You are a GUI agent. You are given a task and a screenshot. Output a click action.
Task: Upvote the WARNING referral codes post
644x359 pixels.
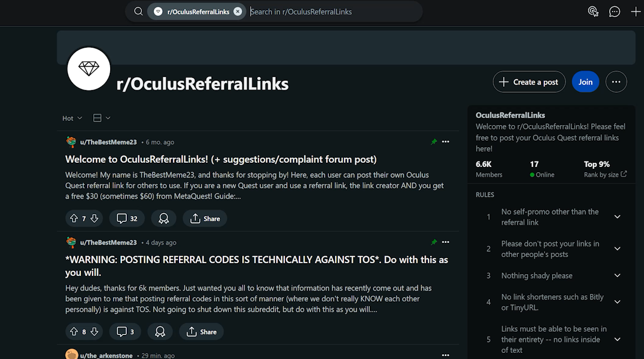click(x=74, y=332)
